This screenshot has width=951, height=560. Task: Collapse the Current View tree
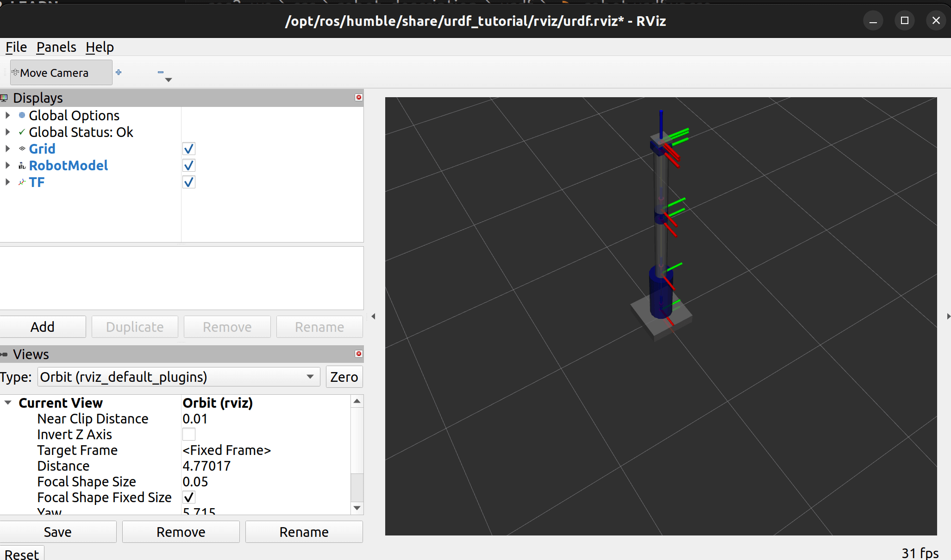(x=8, y=403)
